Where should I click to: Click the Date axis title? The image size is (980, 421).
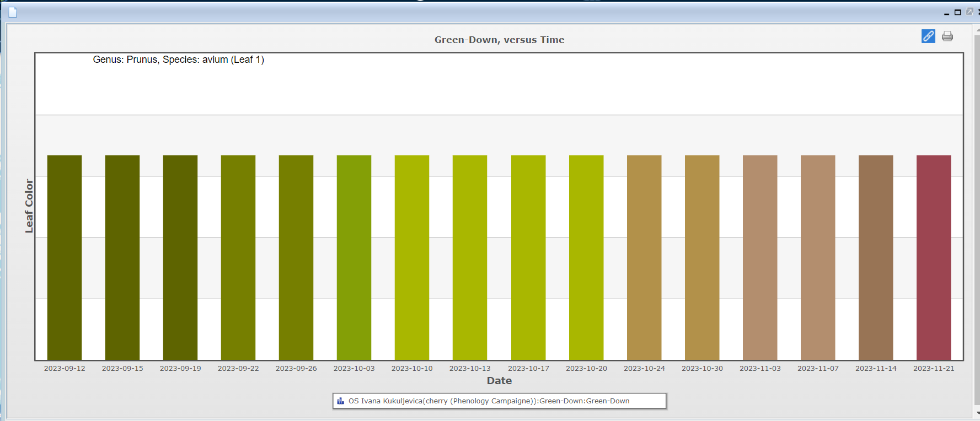pyautogui.click(x=499, y=381)
